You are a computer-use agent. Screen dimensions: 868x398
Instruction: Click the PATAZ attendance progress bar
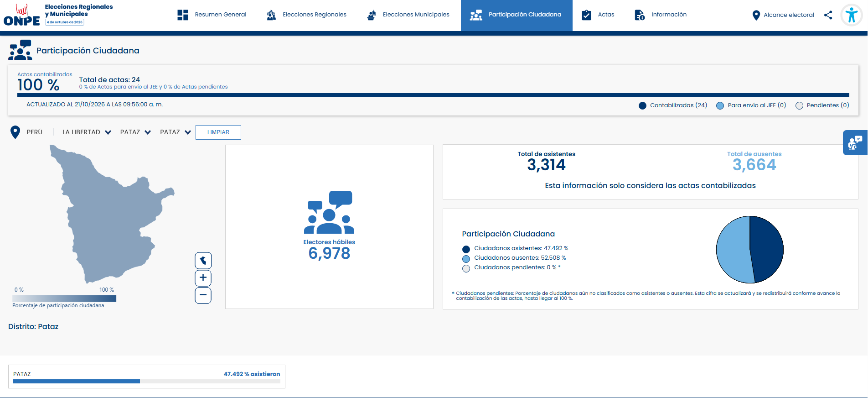point(147,382)
